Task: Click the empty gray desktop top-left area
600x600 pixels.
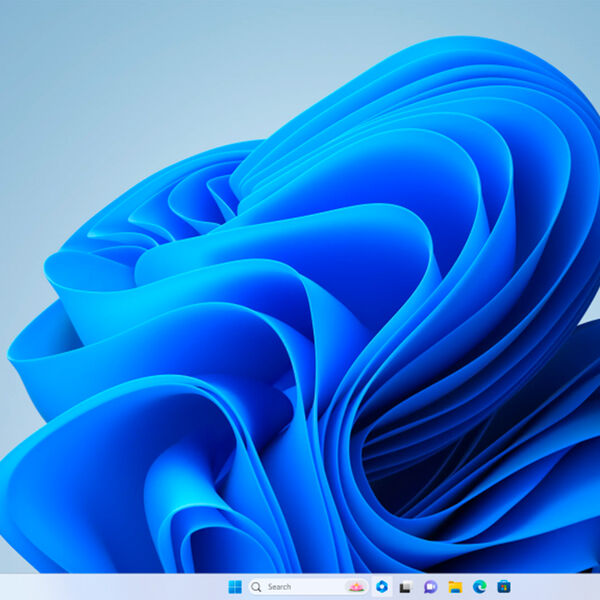Action: coord(60,60)
